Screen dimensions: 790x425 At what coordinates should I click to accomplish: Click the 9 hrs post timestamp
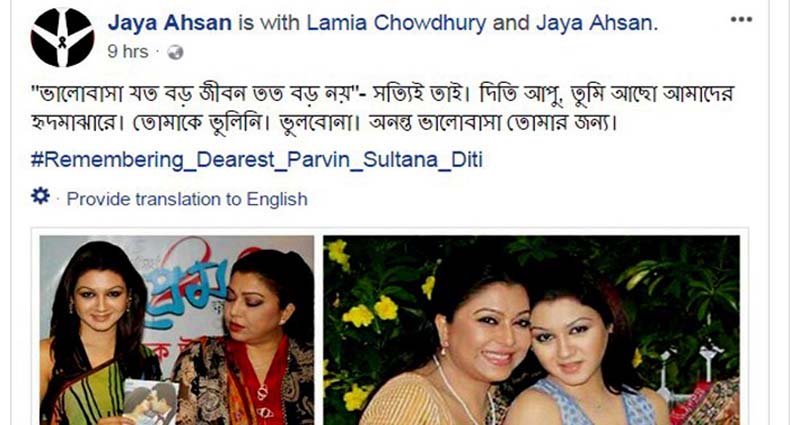click(x=127, y=52)
